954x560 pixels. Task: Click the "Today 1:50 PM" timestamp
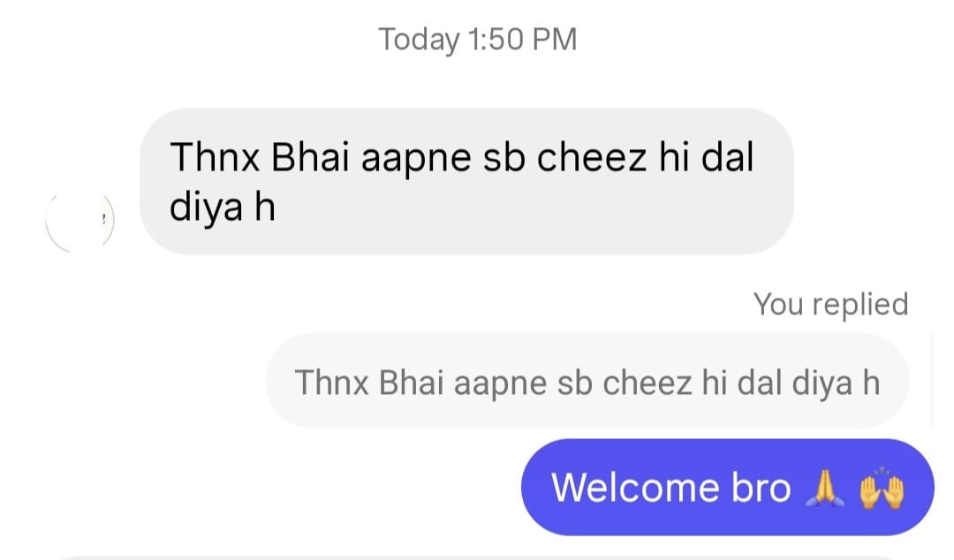(478, 40)
